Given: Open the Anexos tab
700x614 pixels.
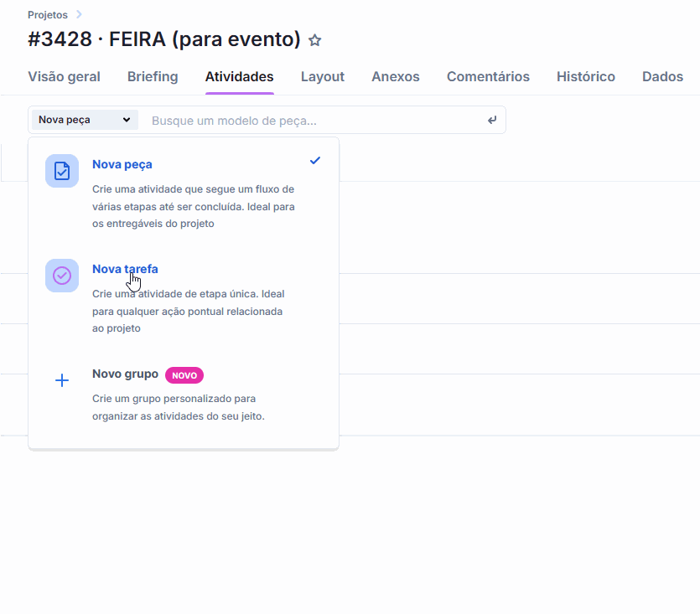Looking at the screenshot, I should click(396, 77).
